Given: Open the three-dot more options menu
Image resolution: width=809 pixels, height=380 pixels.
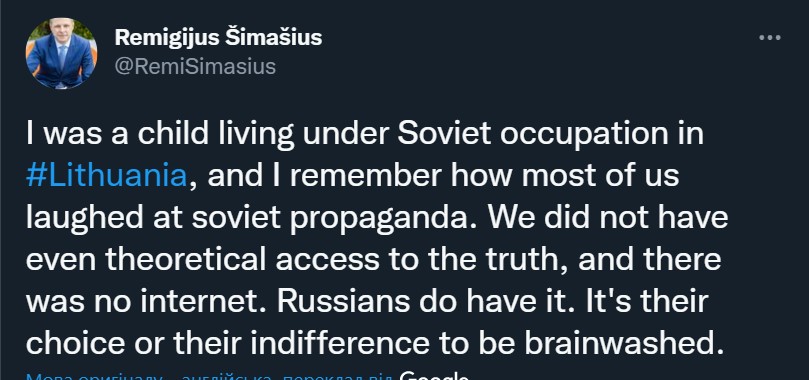Looking at the screenshot, I should pyautogui.click(x=770, y=38).
